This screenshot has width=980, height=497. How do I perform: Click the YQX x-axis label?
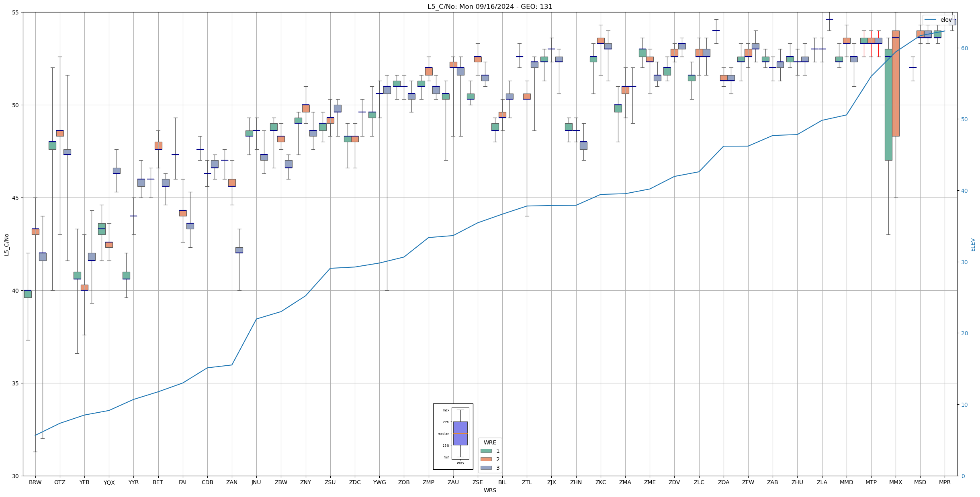pyautogui.click(x=109, y=482)
